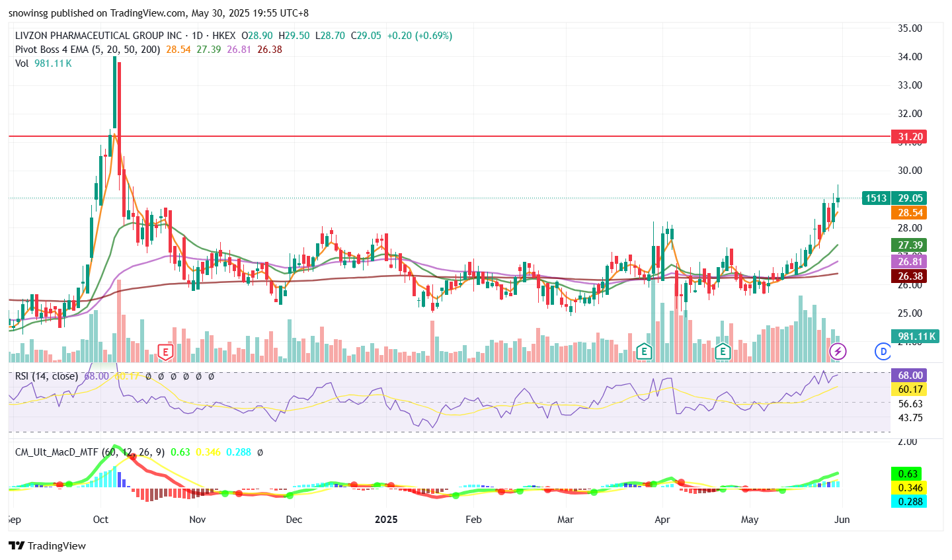Click the Vol indicator legend name
This screenshot has width=952, height=560.
point(22,63)
